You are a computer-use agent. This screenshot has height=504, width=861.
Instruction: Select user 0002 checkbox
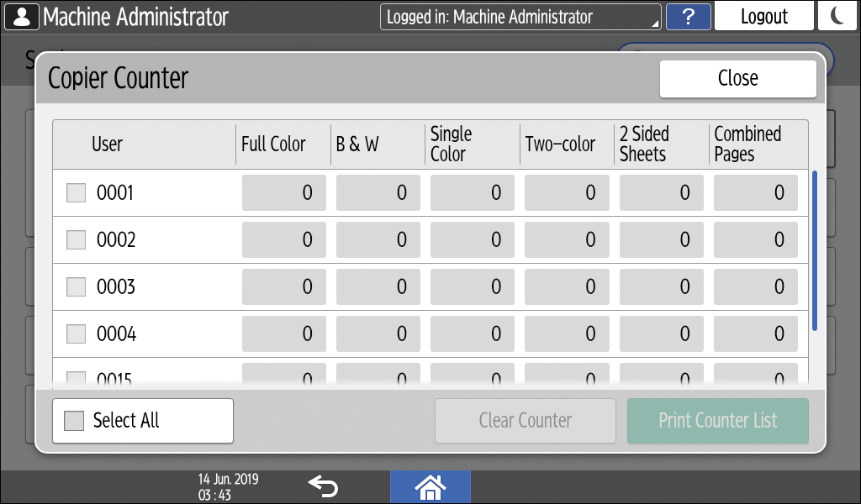coord(77,240)
